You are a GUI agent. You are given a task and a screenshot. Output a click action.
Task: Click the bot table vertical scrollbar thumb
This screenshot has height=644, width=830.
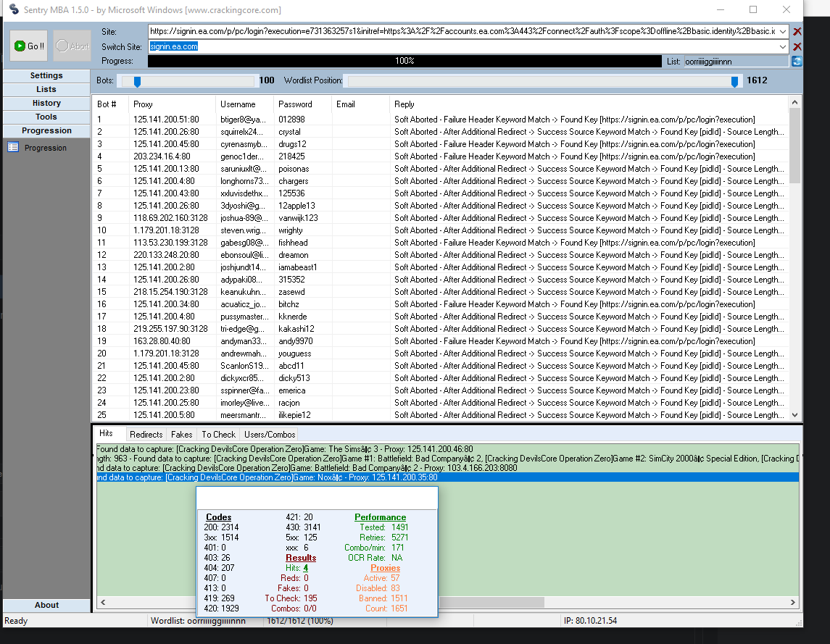[x=794, y=146]
